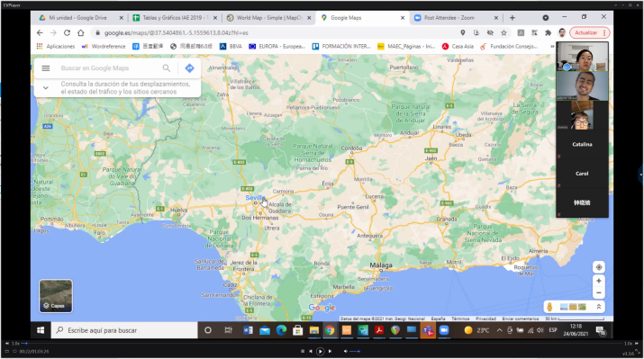Select the Street View pegman icon
Screen dimensions: 644x359
point(549,307)
